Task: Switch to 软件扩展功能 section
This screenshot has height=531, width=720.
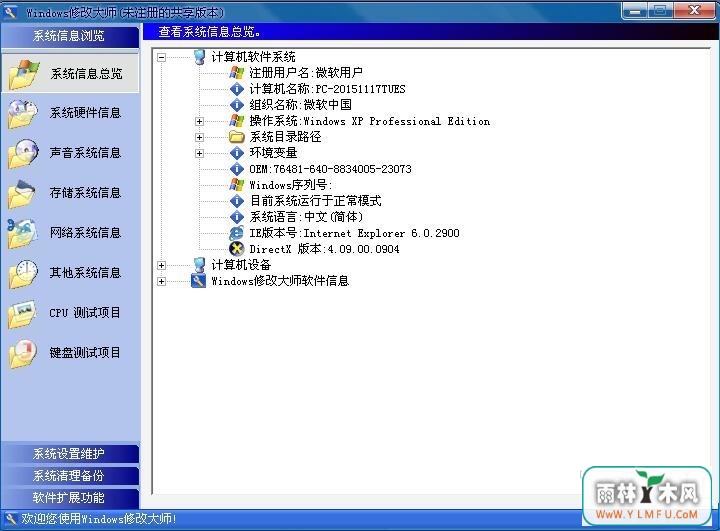Action: pyautogui.click(x=70, y=497)
